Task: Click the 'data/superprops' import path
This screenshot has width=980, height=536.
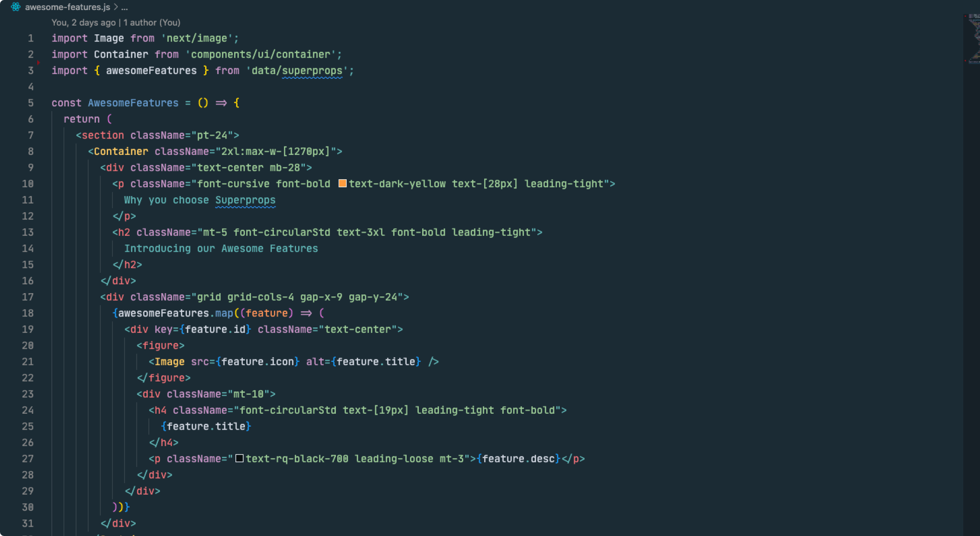Action: tap(297, 71)
